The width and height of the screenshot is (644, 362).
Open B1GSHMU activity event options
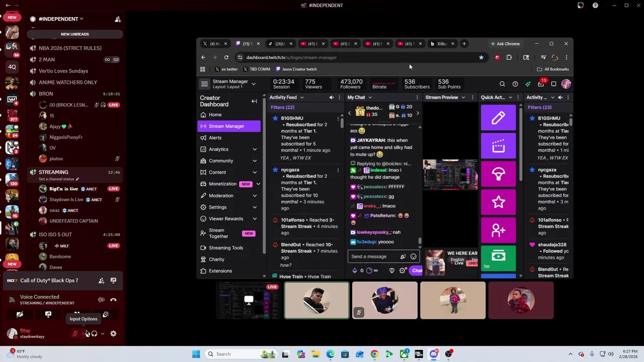339,118
